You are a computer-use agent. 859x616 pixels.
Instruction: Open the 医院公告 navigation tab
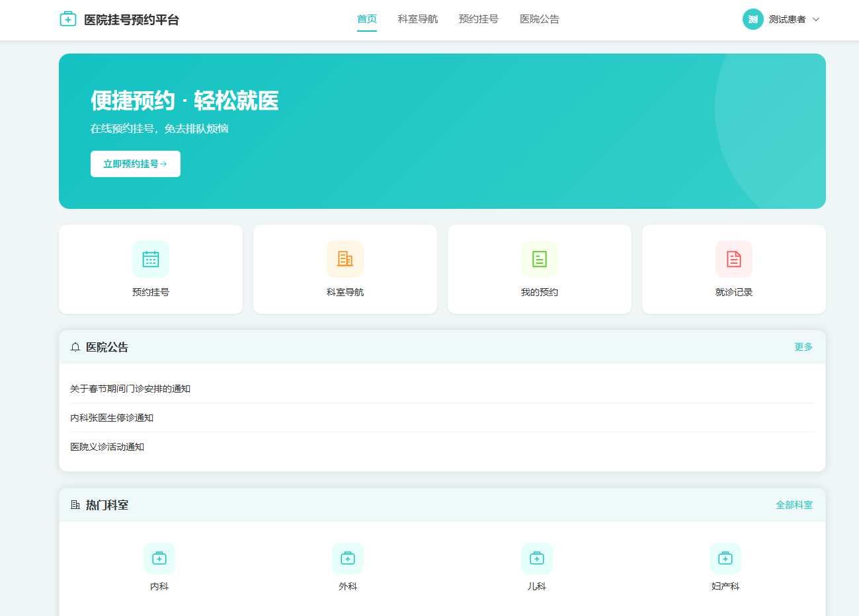tap(540, 19)
